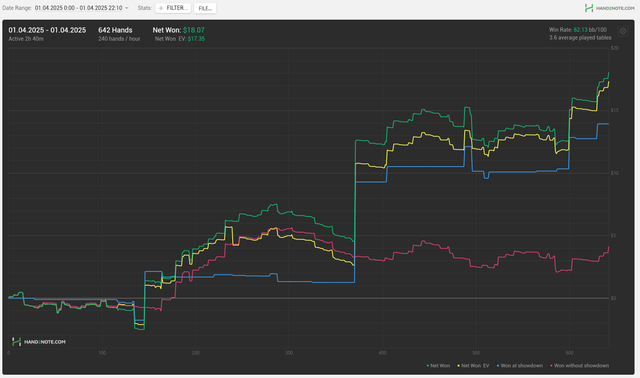The width and height of the screenshot is (640, 378).
Task: Click the "300" x-axis label
Action: pyautogui.click(x=289, y=353)
